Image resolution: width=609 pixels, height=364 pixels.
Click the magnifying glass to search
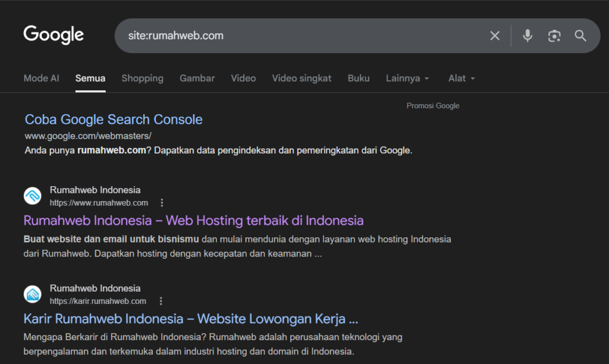580,36
